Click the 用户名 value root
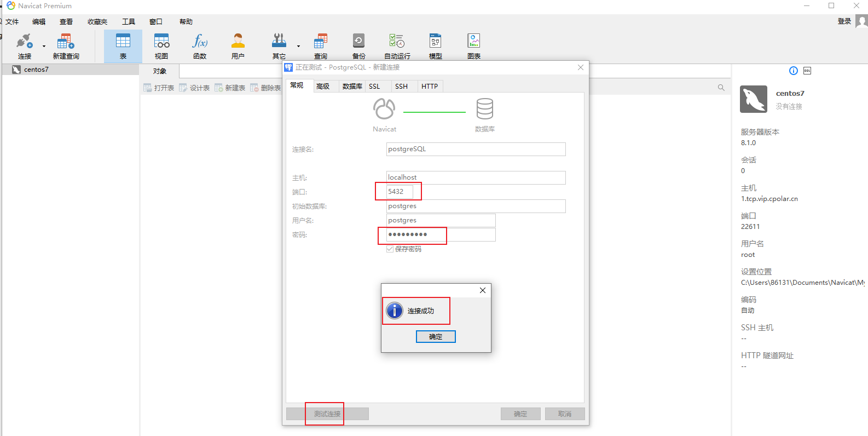Image resolution: width=868 pixels, height=436 pixels. point(748,255)
